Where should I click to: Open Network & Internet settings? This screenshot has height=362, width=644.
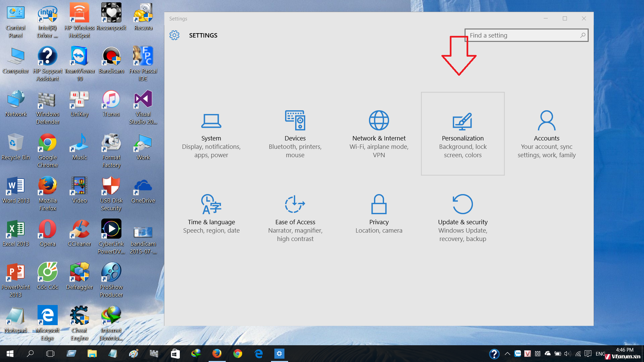click(x=379, y=133)
